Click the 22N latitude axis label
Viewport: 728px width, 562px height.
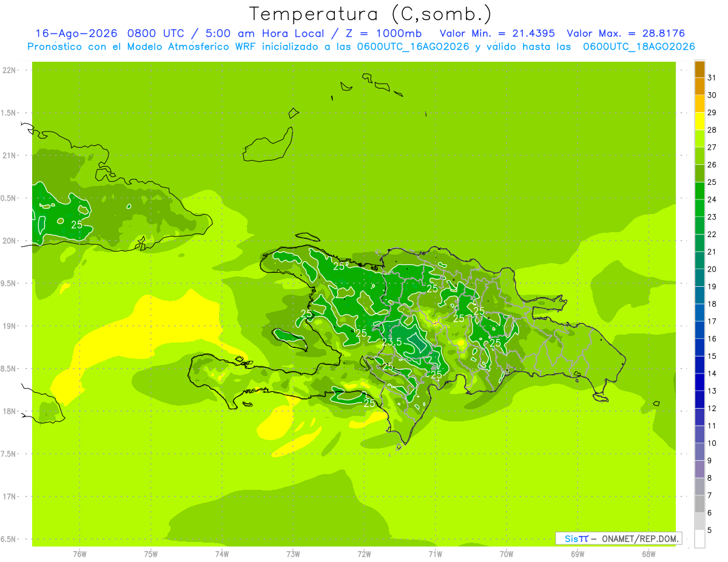(9, 70)
